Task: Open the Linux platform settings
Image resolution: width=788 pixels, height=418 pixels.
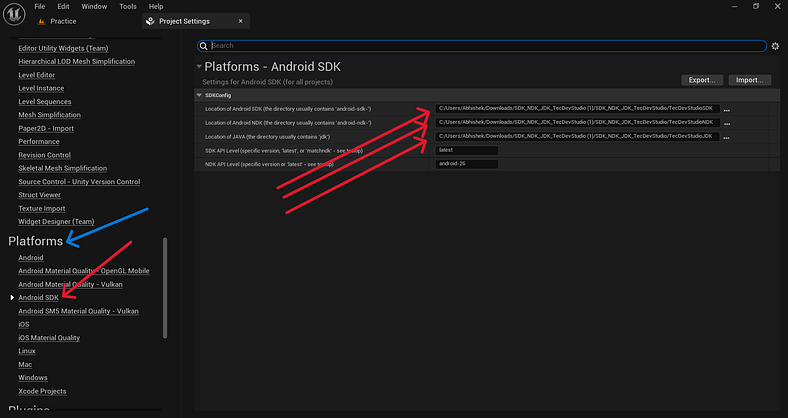Action: pos(27,351)
